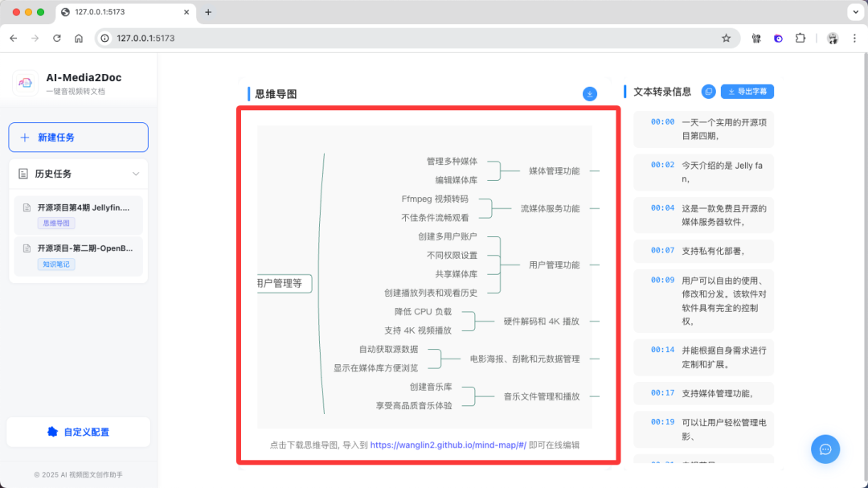View site information icon in address bar

pyautogui.click(x=104, y=39)
